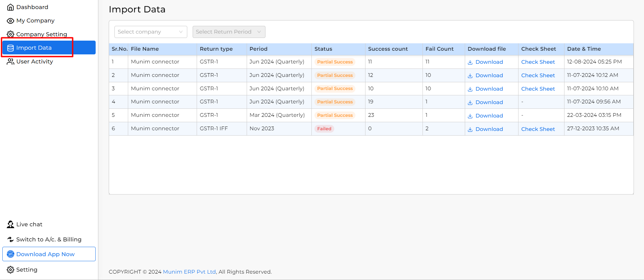
Task: Open Setting at sidebar bottom
Action: point(27,270)
